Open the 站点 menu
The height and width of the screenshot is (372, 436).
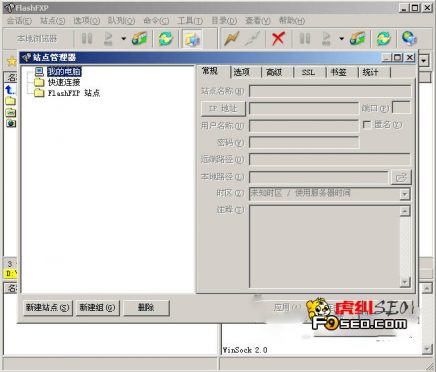coord(52,21)
